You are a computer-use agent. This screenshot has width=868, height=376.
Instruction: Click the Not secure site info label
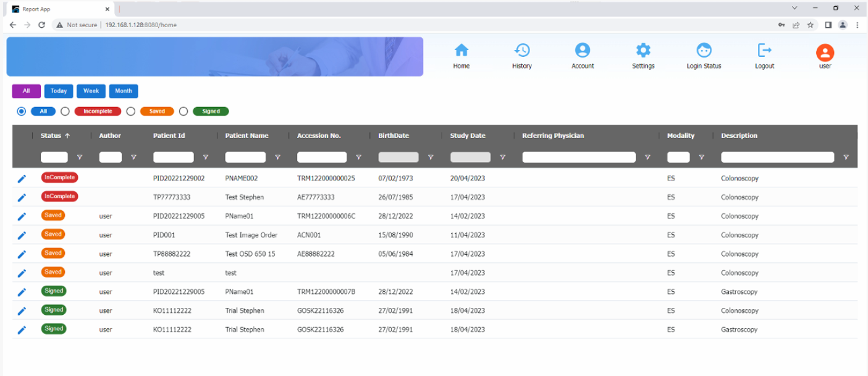[x=76, y=25]
